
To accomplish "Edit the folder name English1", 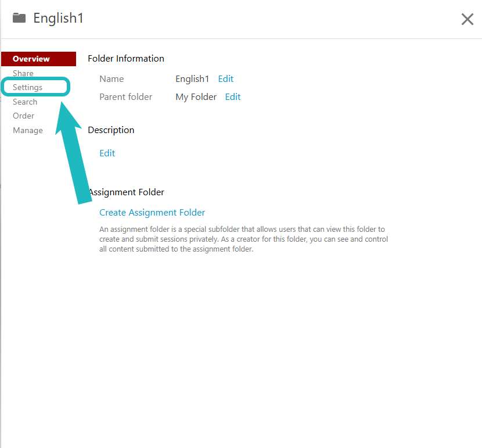I will coord(226,79).
